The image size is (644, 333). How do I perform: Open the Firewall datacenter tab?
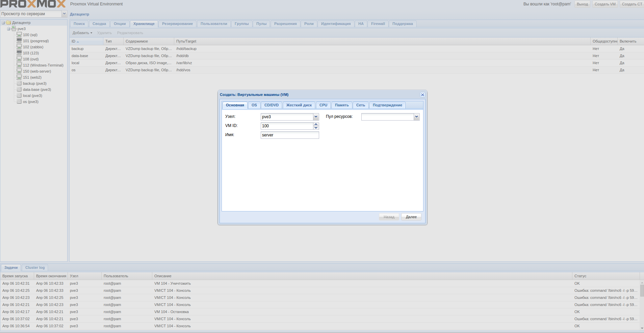(x=378, y=24)
